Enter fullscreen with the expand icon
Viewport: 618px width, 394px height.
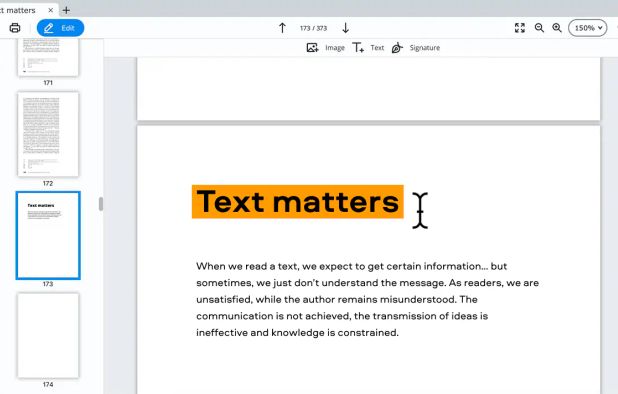point(520,28)
